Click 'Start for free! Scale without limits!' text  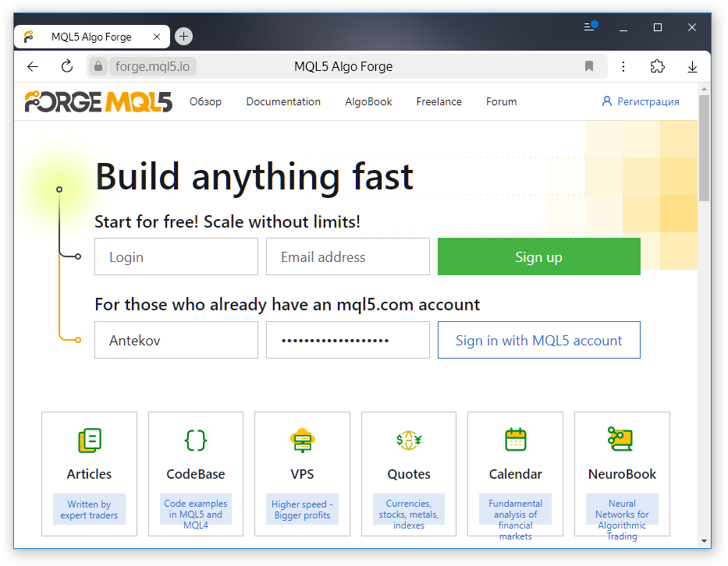(x=228, y=221)
